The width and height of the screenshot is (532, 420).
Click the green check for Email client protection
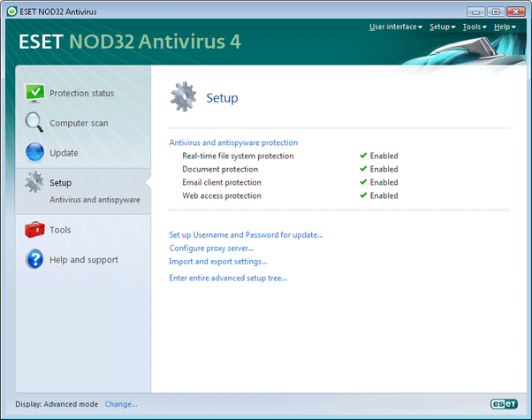click(x=363, y=182)
